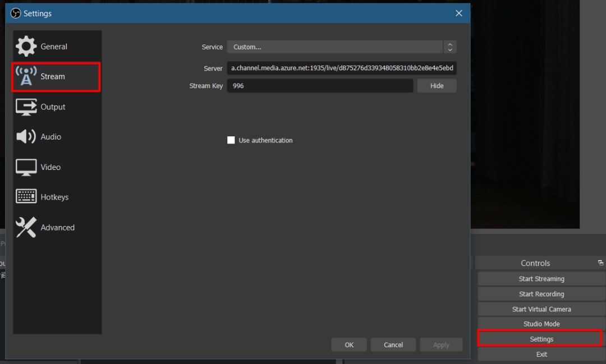Image resolution: width=606 pixels, height=364 pixels.
Task: Open the Service dropdown showing Custom...
Action: (342, 47)
